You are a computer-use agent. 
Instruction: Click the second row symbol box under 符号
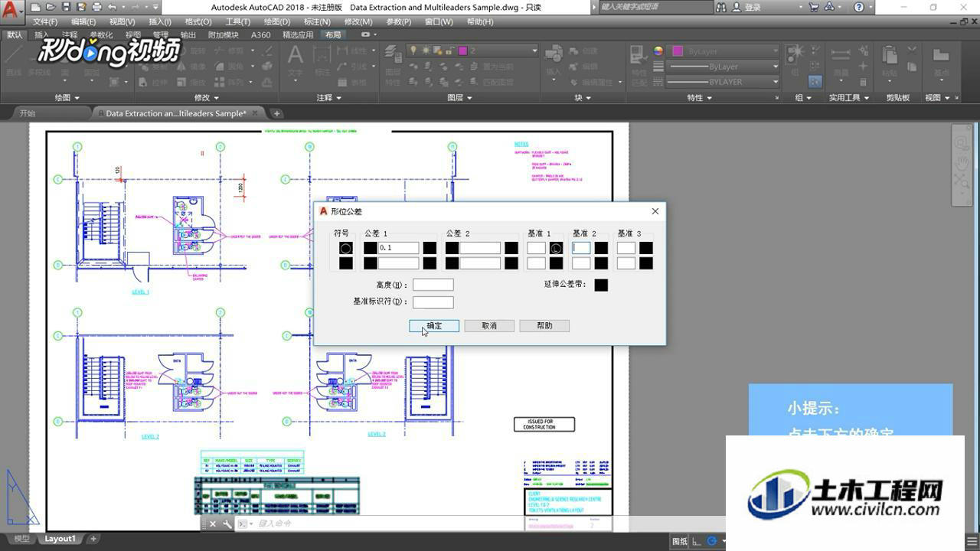click(x=346, y=263)
